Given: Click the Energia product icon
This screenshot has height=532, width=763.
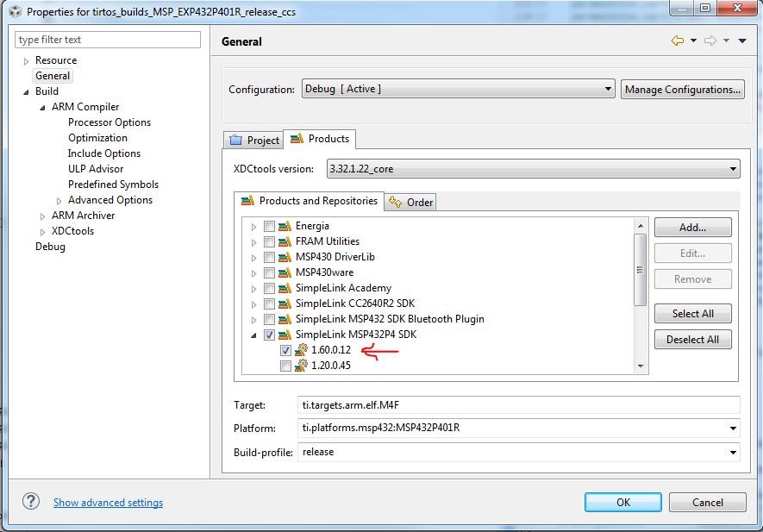Looking at the screenshot, I should point(285,226).
